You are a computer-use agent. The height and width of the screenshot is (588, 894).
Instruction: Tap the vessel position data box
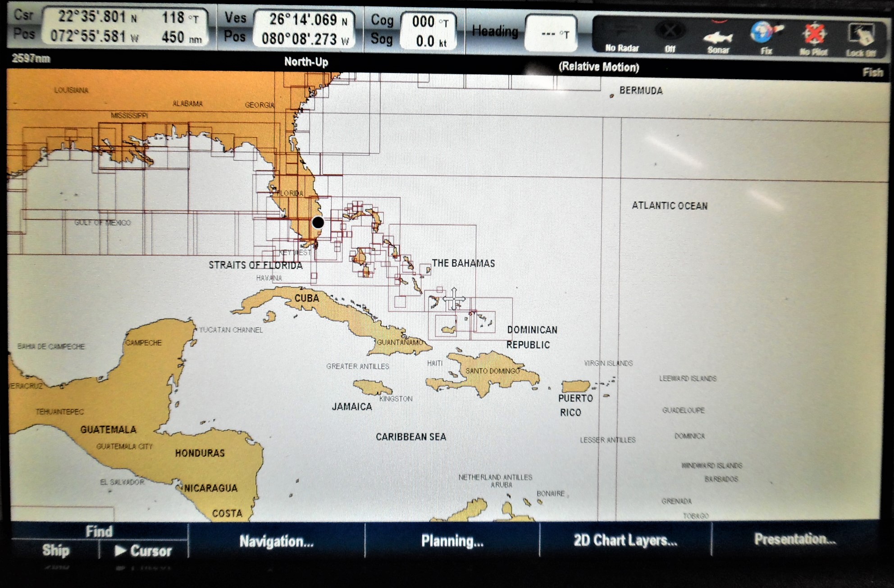(x=304, y=29)
